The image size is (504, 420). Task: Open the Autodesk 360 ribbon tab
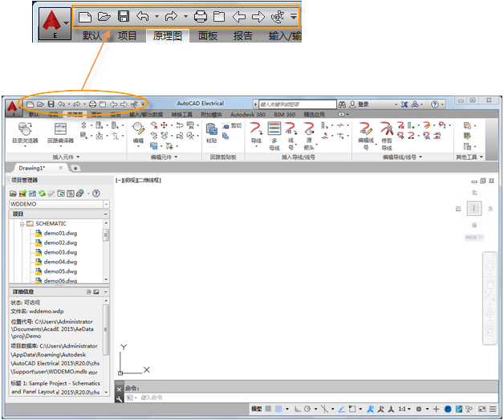[x=247, y=115]
